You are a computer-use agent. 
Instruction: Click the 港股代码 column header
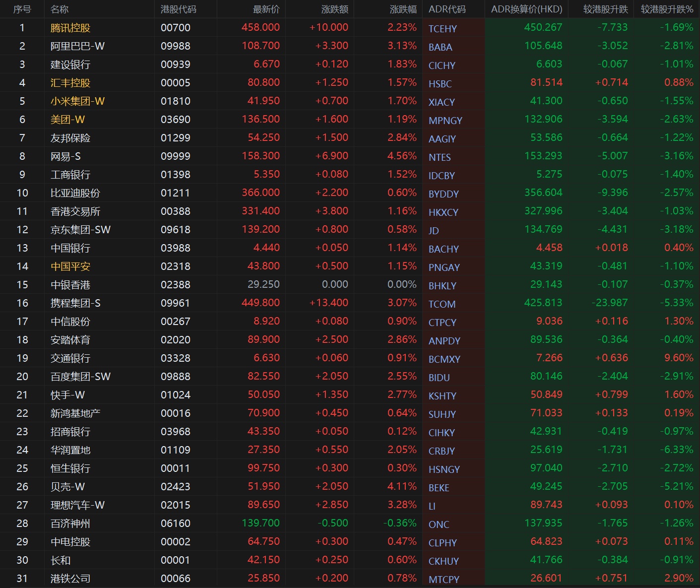tap(178, 9)
